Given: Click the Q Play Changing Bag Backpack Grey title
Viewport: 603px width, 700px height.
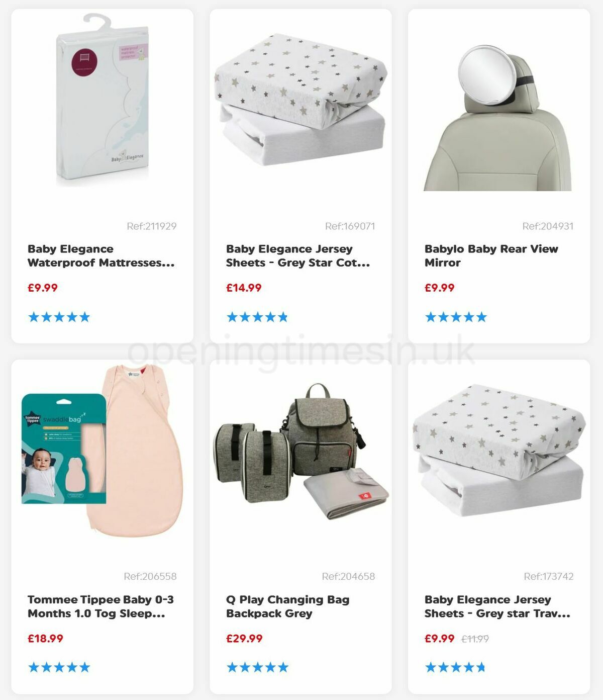Looking at the screenshot, I should coord(288,606).
